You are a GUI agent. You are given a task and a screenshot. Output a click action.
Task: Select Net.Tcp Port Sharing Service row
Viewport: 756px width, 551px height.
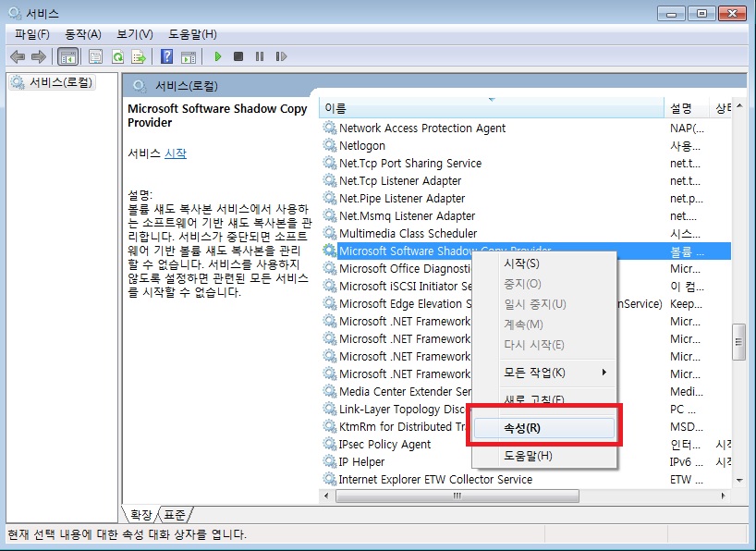pyautogui.click(x=527, y=163)
